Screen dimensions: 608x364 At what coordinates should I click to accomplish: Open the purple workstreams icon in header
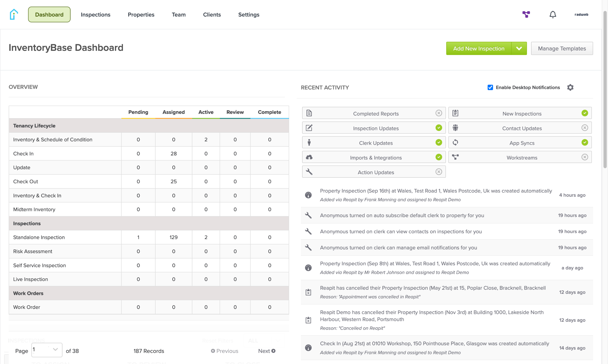tap(526, 14)
